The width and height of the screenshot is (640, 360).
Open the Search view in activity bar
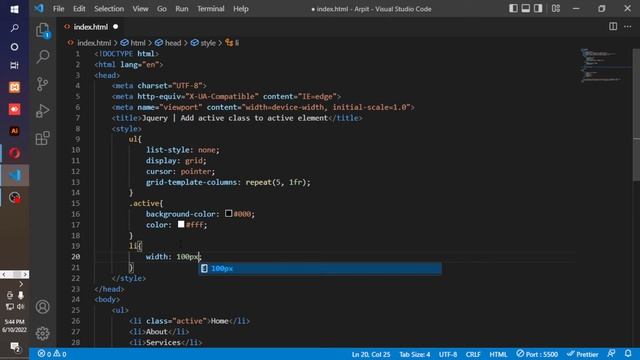tap(42, 56)
